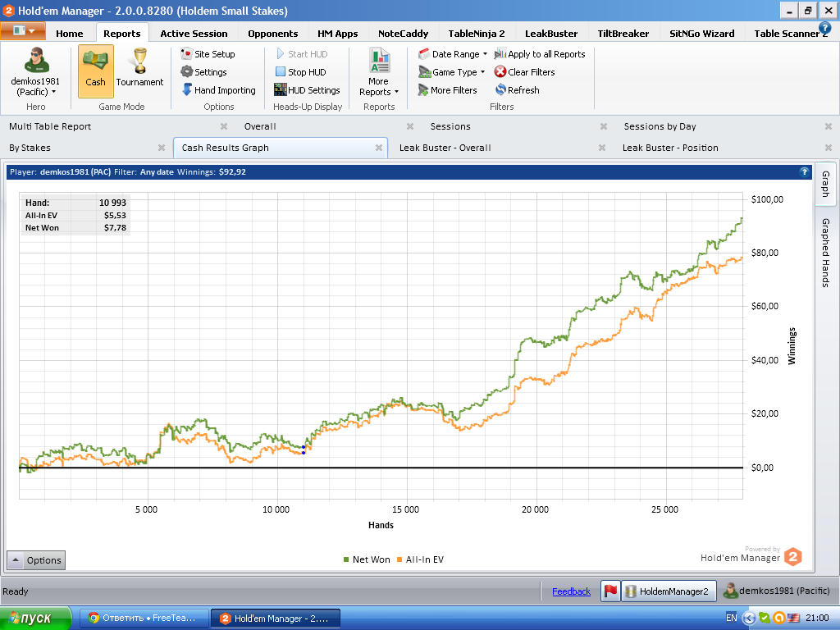The image size is (840, 630).
Task: Close the By Stakes tab
Action: coord(162,148)
